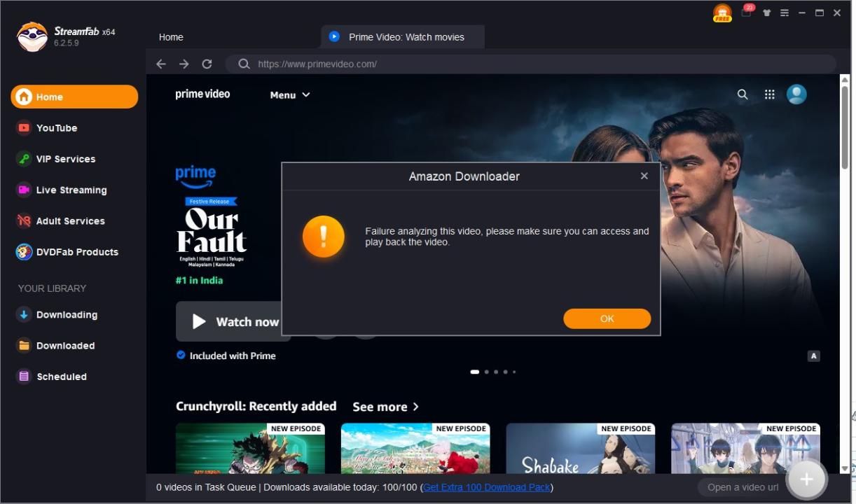Open Live Streaming label in sidebar

click(x=71, y=190)
